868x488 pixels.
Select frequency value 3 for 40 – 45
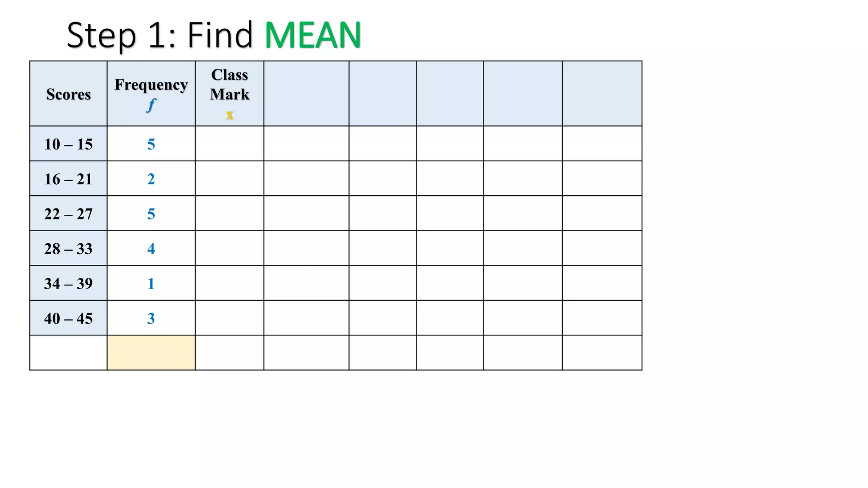click(x=151, y=318)
